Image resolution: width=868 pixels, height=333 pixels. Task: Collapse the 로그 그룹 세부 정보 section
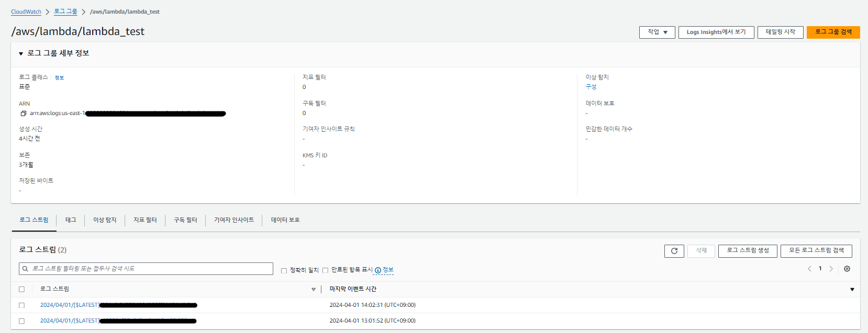point(21,53)
